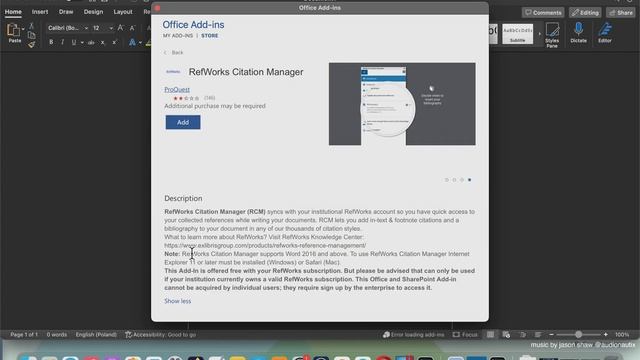Toggle italic formatting

tap(62, 42)
